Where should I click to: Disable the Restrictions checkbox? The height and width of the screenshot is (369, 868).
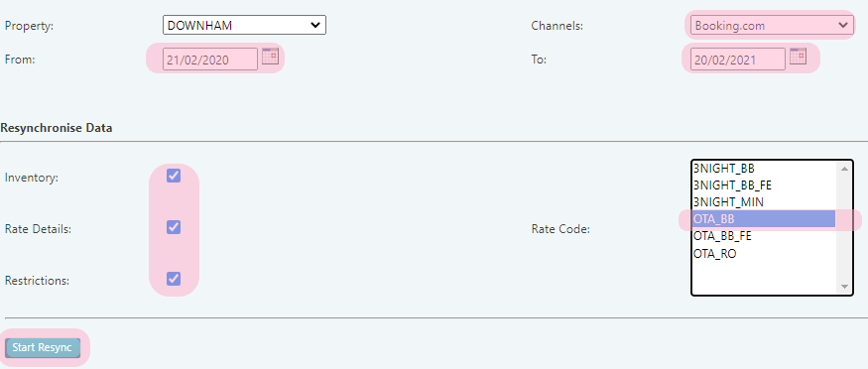(x=174, y=279)
